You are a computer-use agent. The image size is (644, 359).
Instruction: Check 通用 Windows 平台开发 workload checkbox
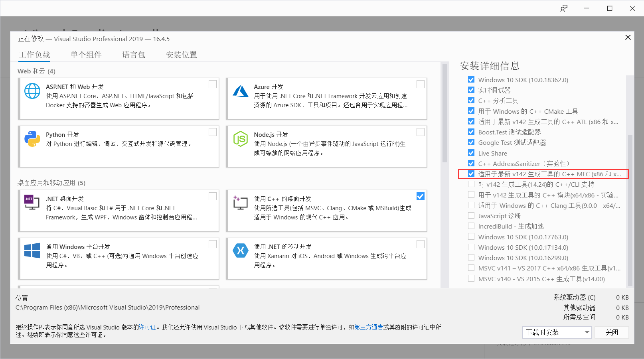coord(213,244)
